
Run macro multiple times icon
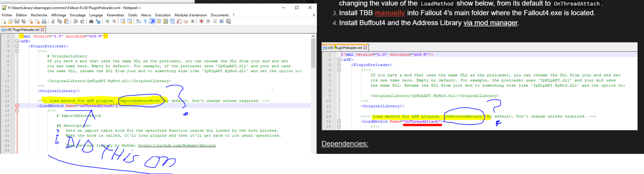[x=222, y=21]
